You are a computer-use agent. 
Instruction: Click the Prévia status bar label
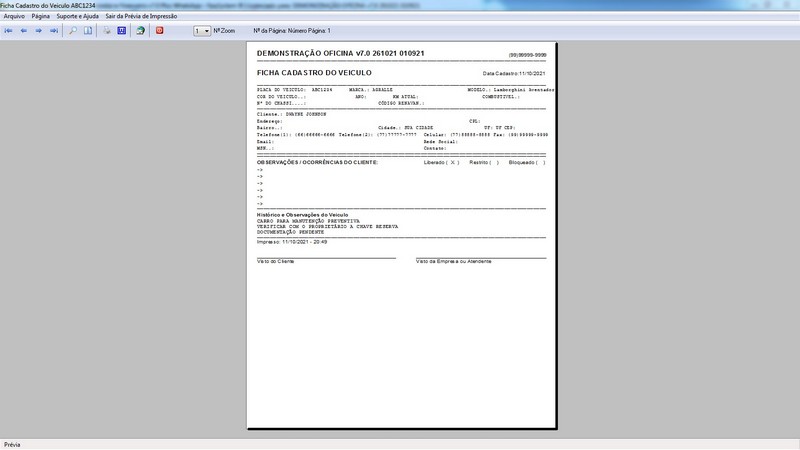tap(12, 445)
